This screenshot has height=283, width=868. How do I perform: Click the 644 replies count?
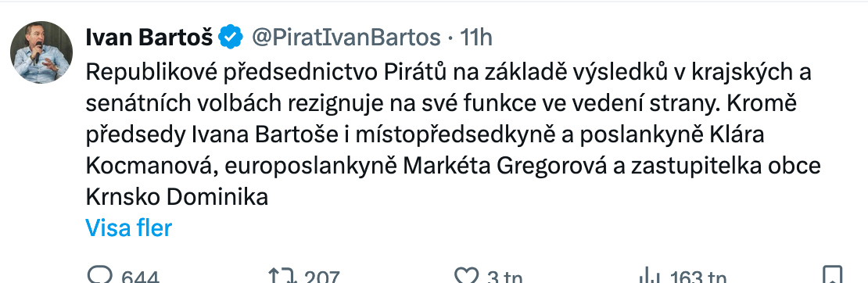click(x=140, y=277)
